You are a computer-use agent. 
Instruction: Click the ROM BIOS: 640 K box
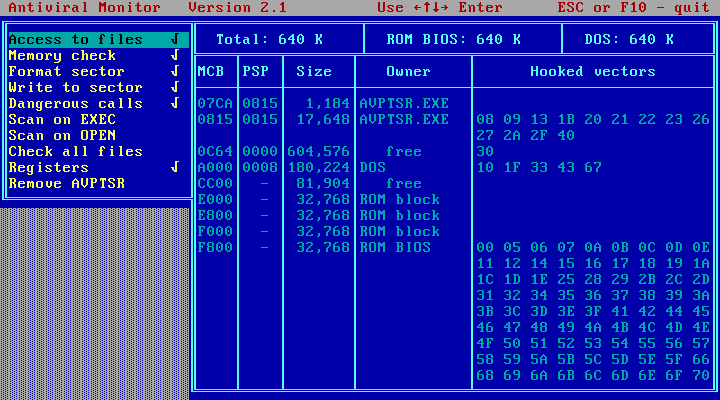454,40
